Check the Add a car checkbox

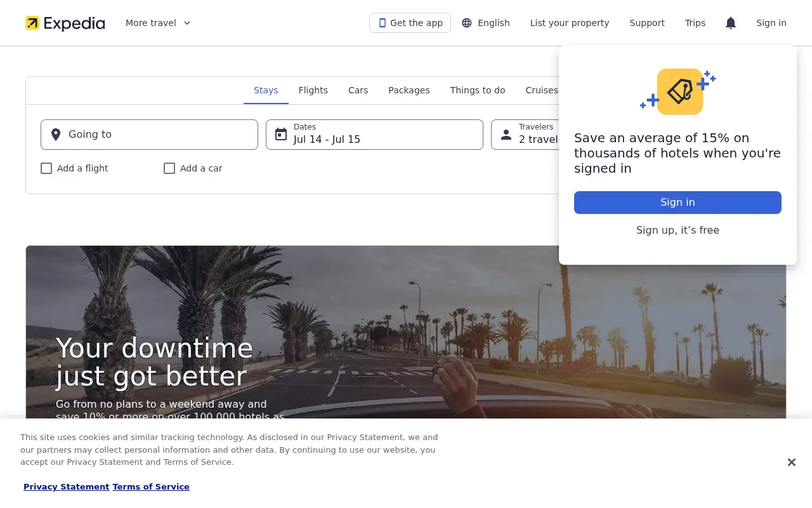pos(169,168)
